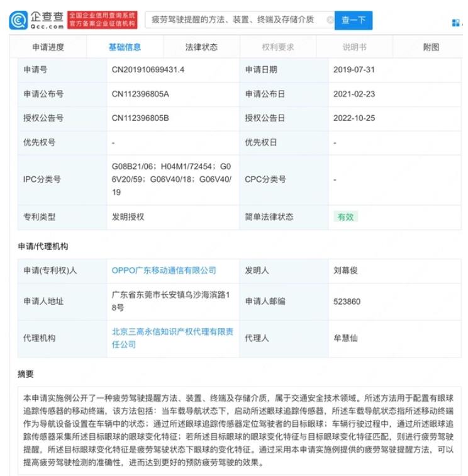Click application date 2019-07-31

pyautogui.click(x=354, y=69)
